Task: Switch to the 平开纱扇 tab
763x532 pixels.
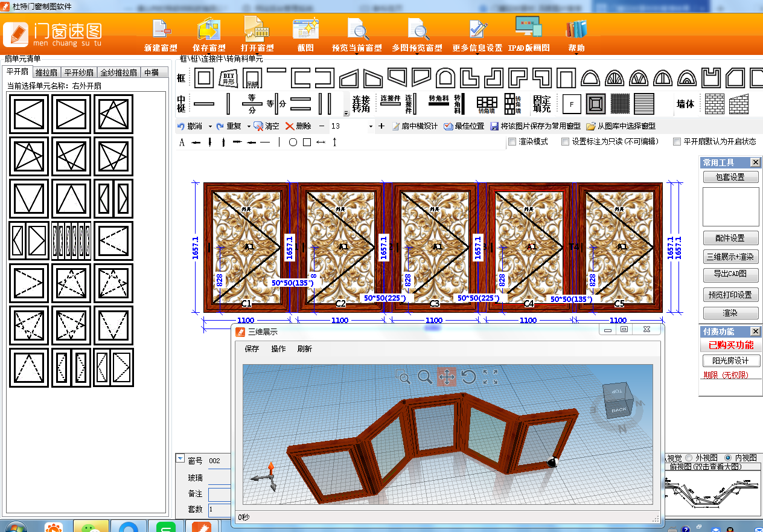Action: tap(79, 72)
